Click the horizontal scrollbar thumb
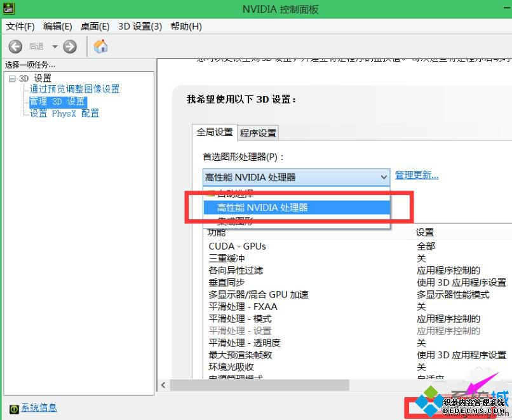This screenshot has width=512, height=420. (x=260, y=386)
